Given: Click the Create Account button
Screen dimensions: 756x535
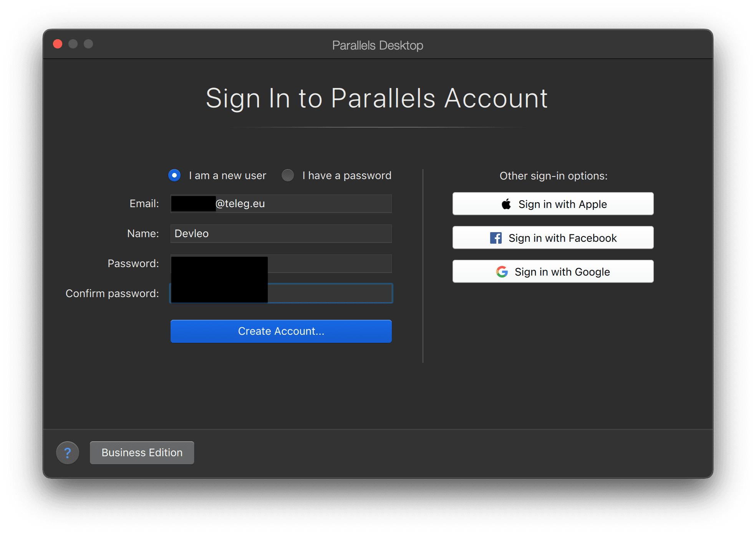Looking at the screenshot, I should (281, 331).
